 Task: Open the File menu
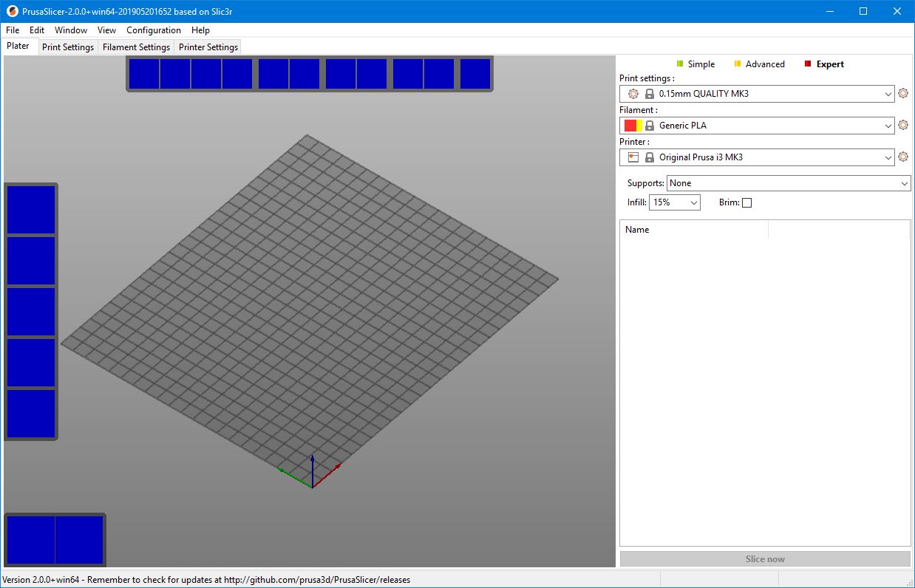coord(13,30)
